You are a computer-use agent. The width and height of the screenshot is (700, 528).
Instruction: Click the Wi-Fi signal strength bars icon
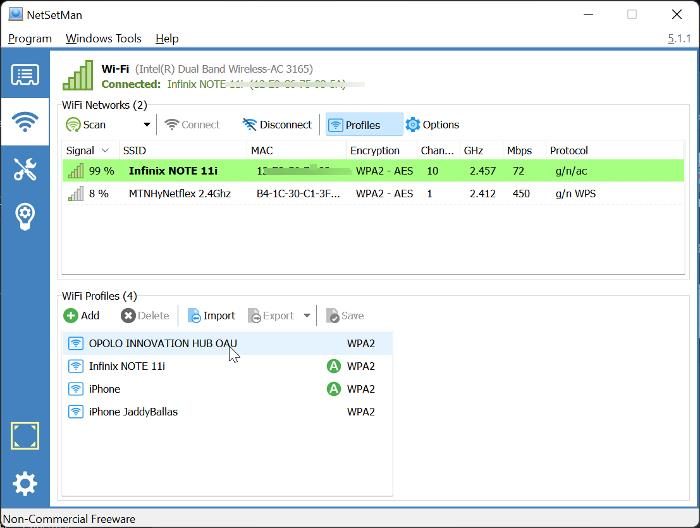(x=78, y=75)
